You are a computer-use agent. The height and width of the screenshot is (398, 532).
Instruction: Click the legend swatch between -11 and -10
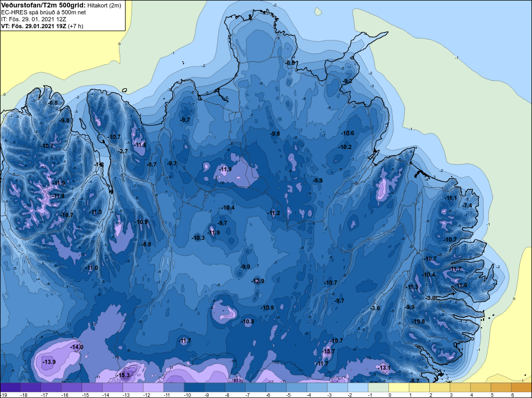[x=174, y=387]
